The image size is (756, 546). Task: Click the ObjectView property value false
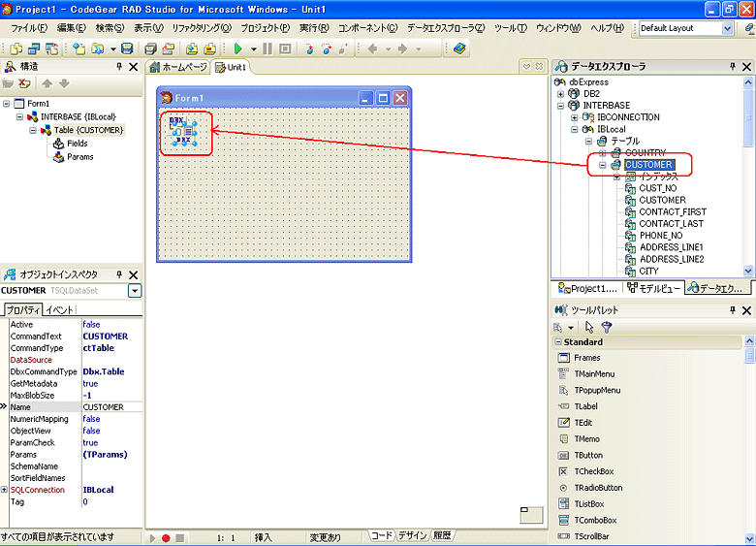tap(92, 431)
